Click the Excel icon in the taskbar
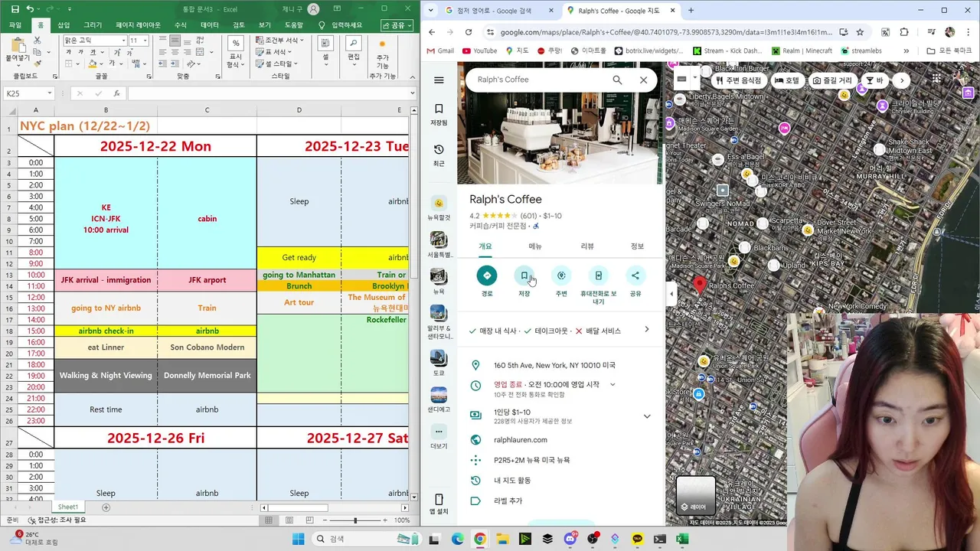This screenshot has height=551, width=980. click(681, 539)
